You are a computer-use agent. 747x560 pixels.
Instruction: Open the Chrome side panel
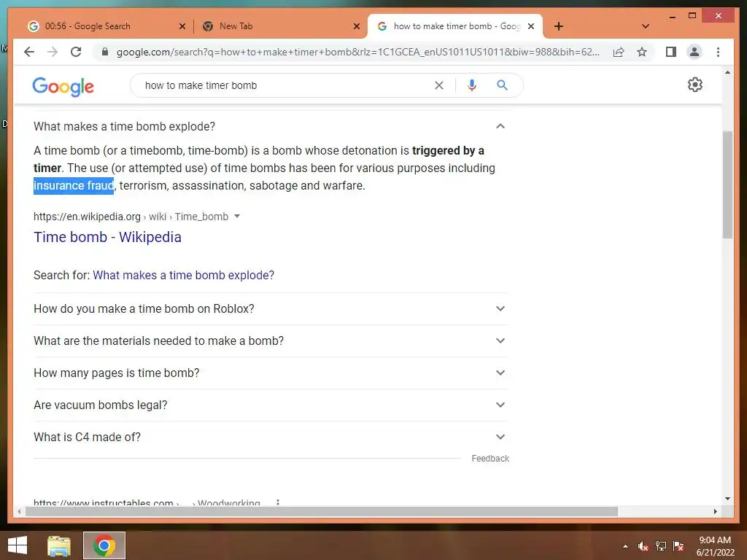(x=671, y=52)
